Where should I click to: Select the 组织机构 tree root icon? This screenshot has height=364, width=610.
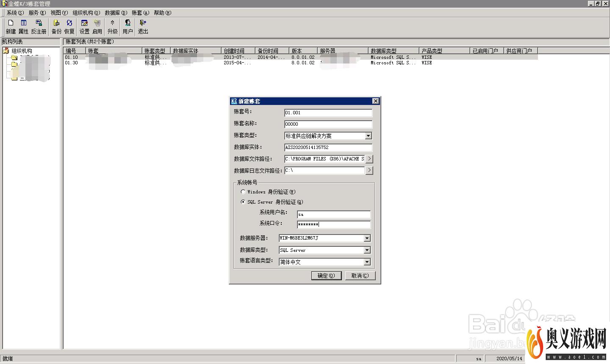(x=6, y=51)
